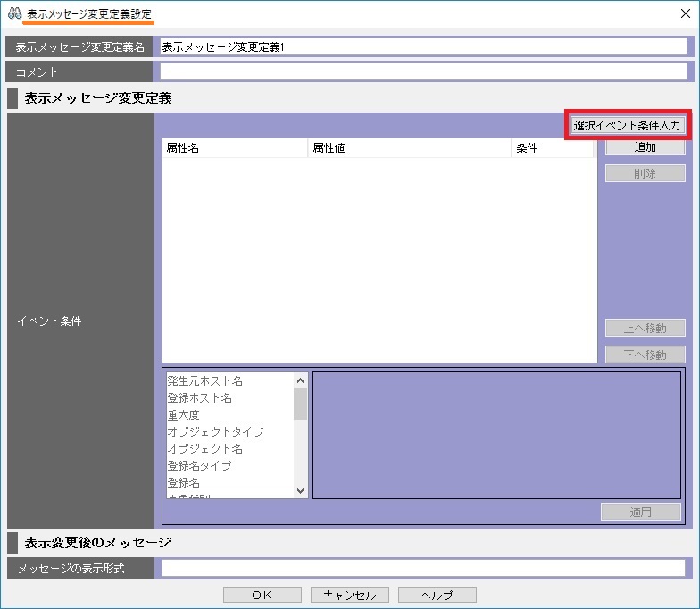Click the 追加 button
The height and width of the screenshot is (609, 700).
645,147
